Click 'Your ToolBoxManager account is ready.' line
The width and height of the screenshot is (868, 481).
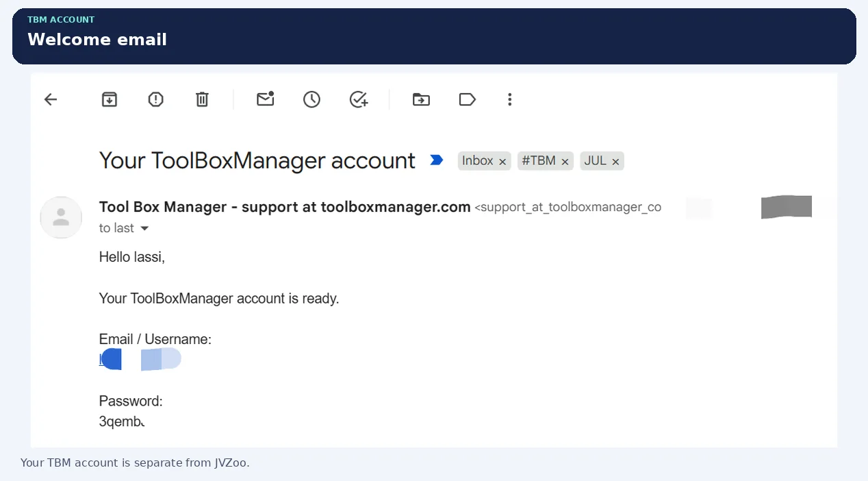(x=219, y=299)
